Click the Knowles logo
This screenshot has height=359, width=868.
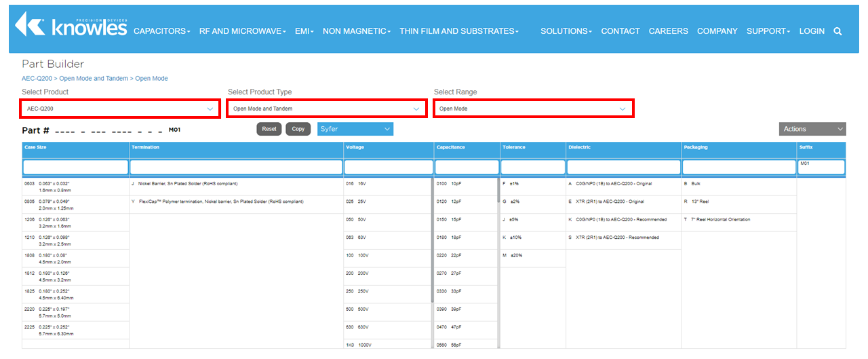click(x=71, y=25)
